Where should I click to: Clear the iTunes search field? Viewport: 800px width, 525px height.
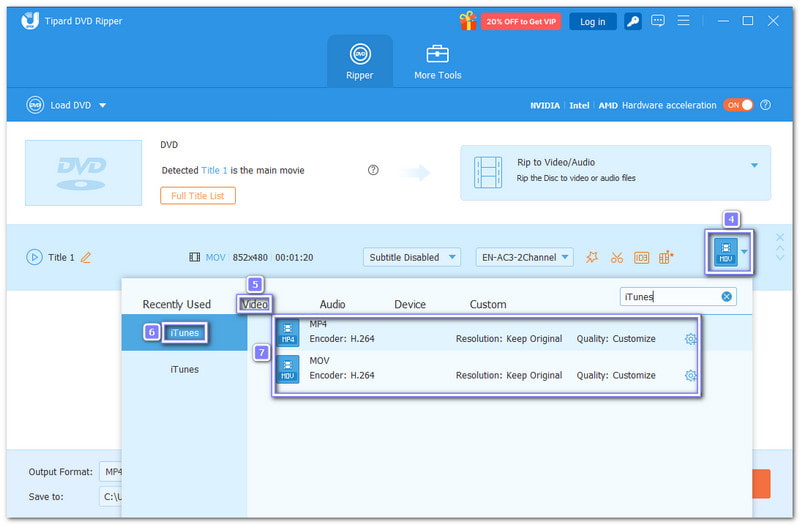[x=727, y=296]
